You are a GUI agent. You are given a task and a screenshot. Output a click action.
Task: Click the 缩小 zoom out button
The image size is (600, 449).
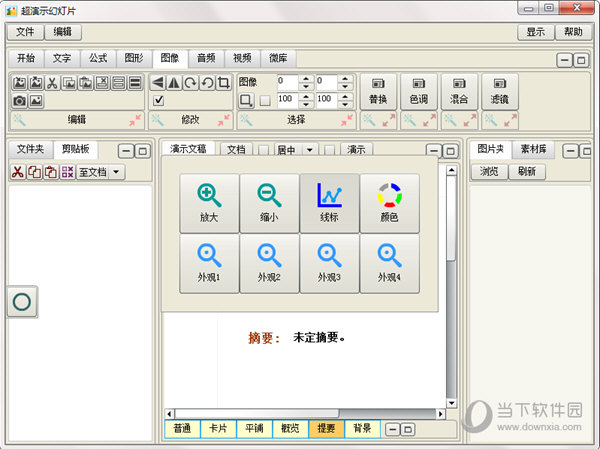tap(269, 203)
